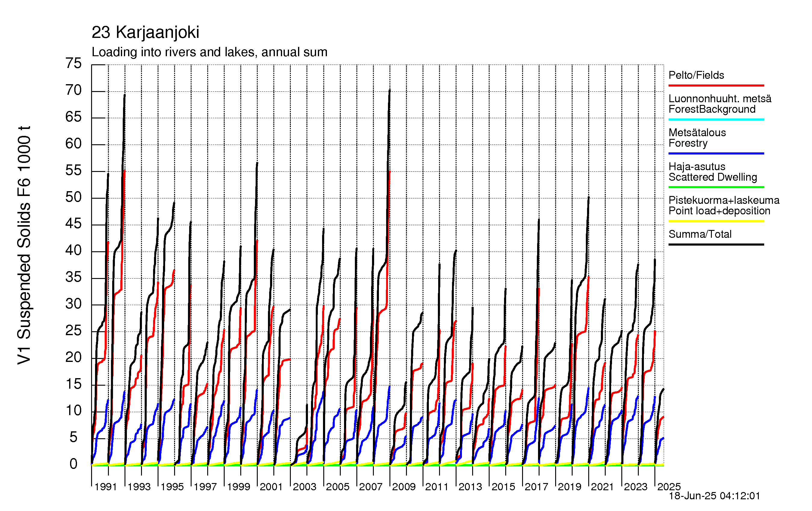Screen dimensions: 812x511
Task: Click the 1991 x-axis year label
Action: (x=106, y=487)
